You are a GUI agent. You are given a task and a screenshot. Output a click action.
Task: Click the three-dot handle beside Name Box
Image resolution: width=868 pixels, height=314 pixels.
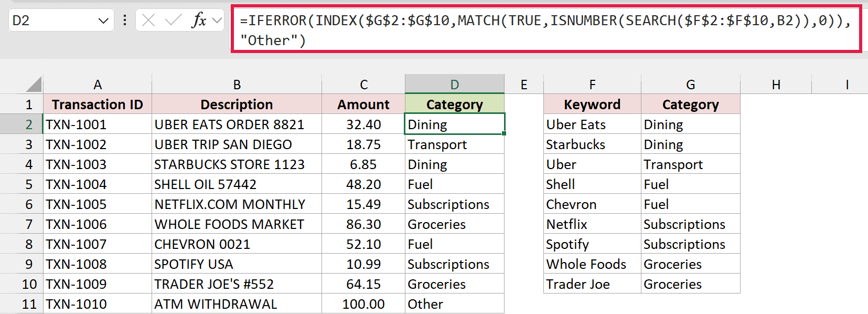[x=125, y=20]
